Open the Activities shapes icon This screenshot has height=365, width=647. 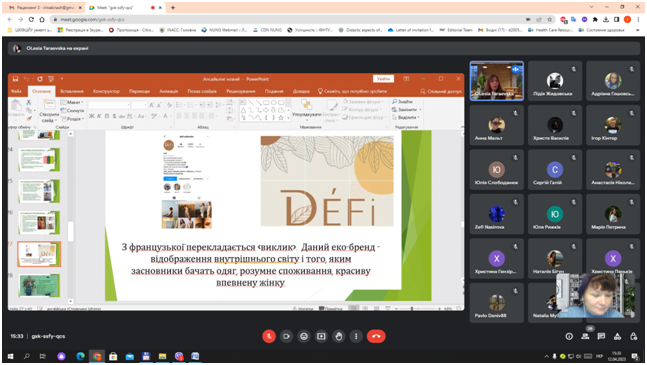[x=617, y=337]
